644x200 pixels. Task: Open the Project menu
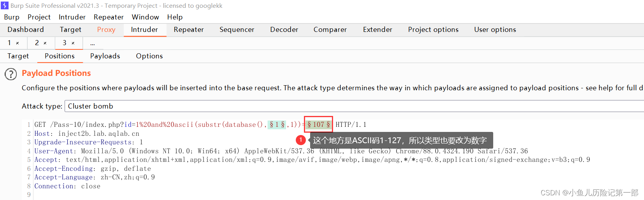point(39,17)
